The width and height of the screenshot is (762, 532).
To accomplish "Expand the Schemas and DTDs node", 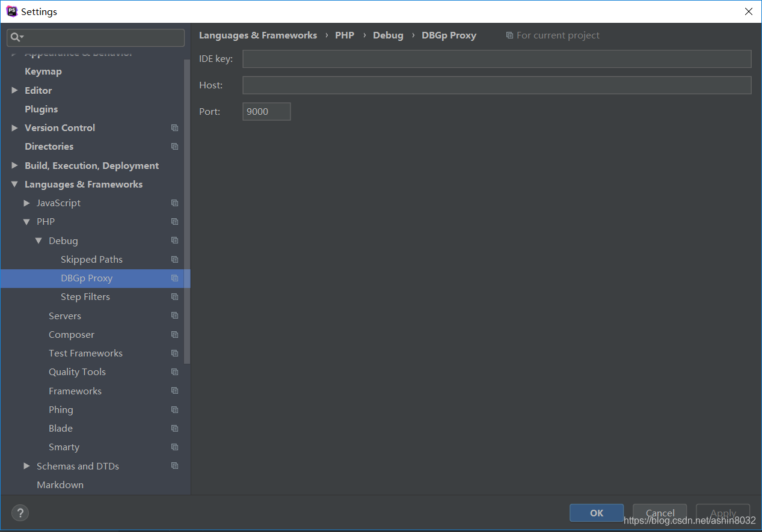I will click(x=26, y=466).
